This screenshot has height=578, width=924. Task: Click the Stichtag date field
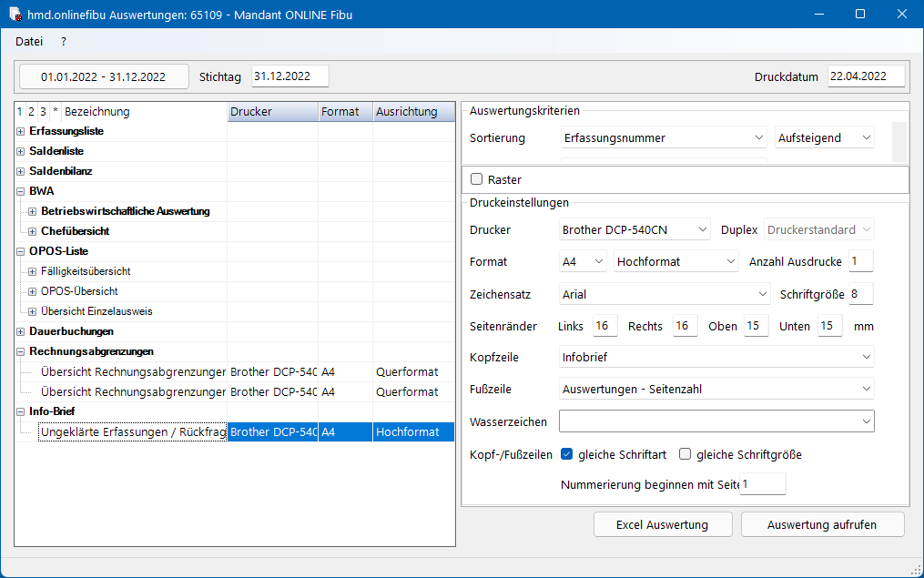click(x=289, y=76)
